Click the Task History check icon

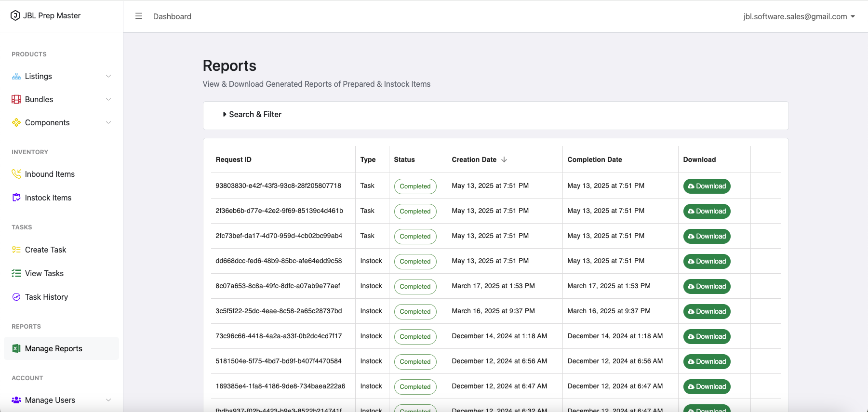16,297
